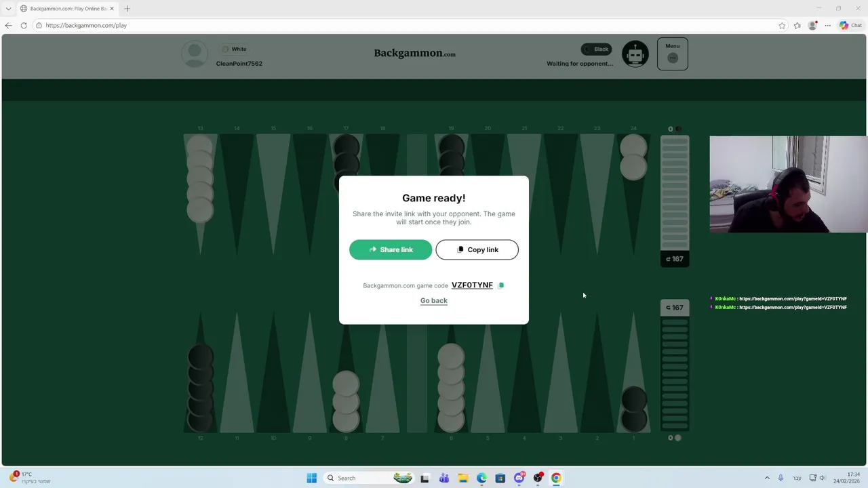Screen dimensions: 868x488
Task: Open Microsoft Teams from taskbar
Action: 444,478
